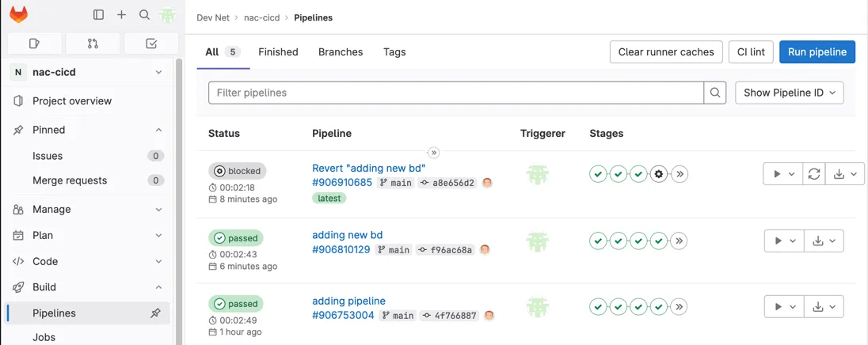The width and height of the screenshot is (868, 345).
Task: Click the expand arrow above the Pipeline column
Action: click(434, 152)
